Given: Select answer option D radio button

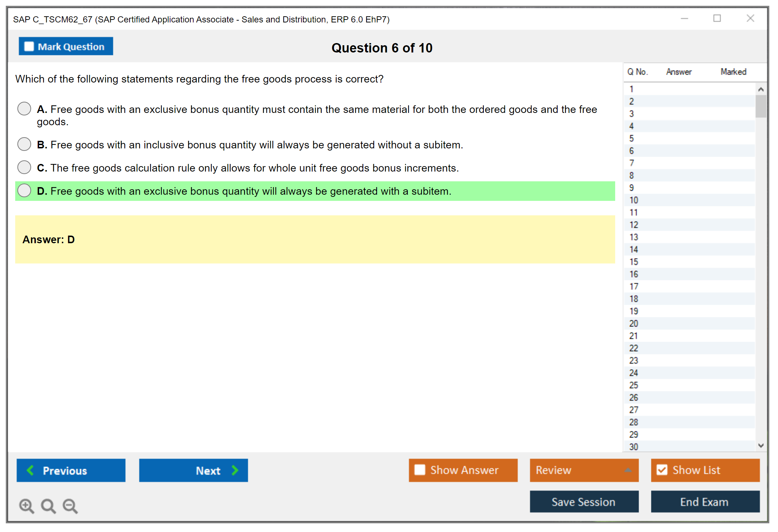Looking at the screenshot, I should (x=24, y=190).
